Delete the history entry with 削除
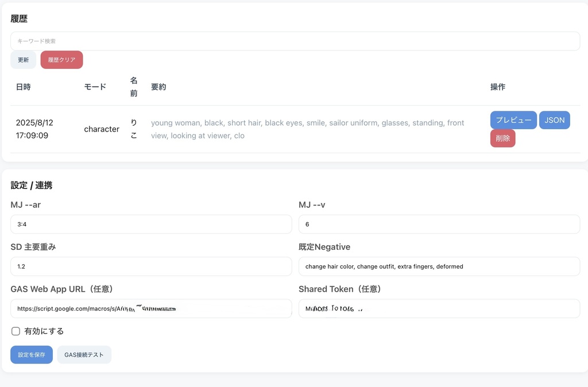Image resolution: width=588 pixels, height=387 pixels. [502, 138]
